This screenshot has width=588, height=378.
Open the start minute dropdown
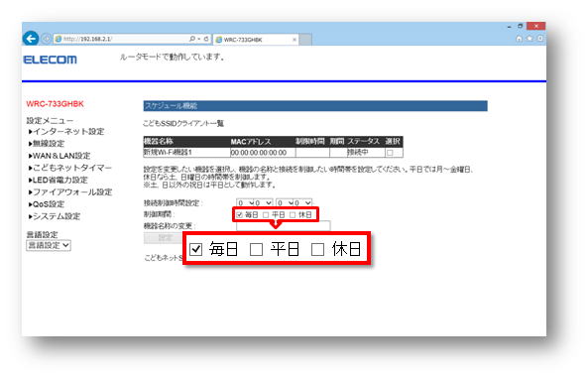point(264,203)
